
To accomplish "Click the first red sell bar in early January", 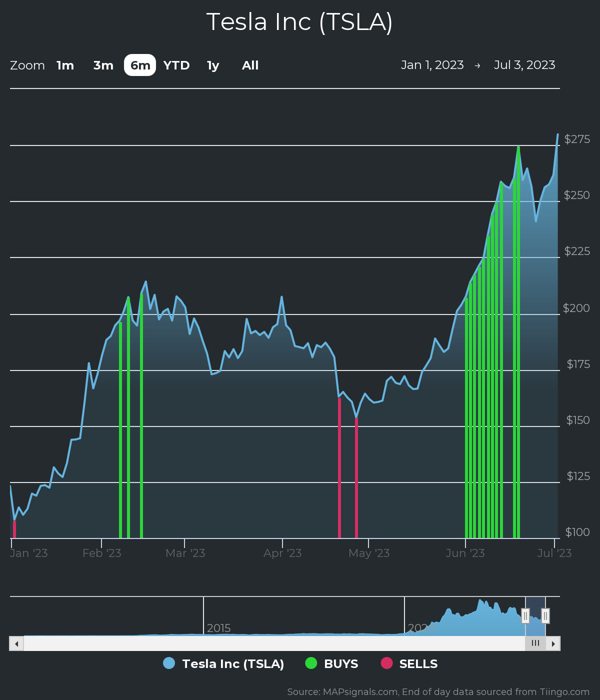I will coord(14,529).
